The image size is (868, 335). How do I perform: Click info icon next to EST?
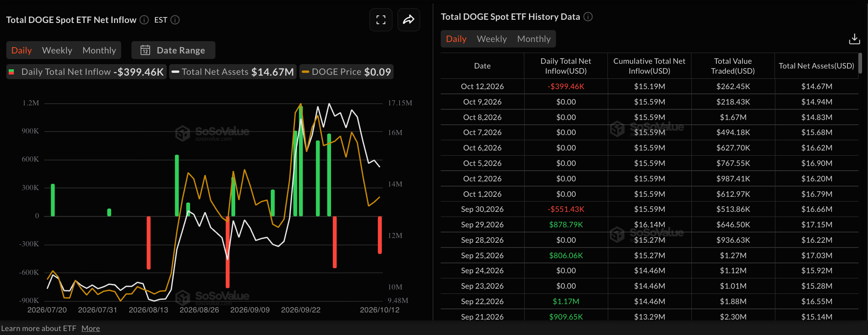pyautogui.click(x=175, y=20)
